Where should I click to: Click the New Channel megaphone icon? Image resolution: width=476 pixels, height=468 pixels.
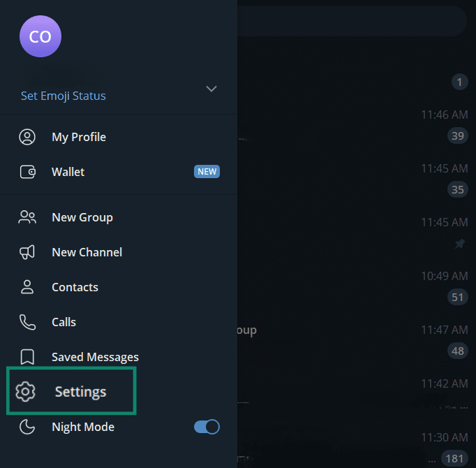click(27, 252)
